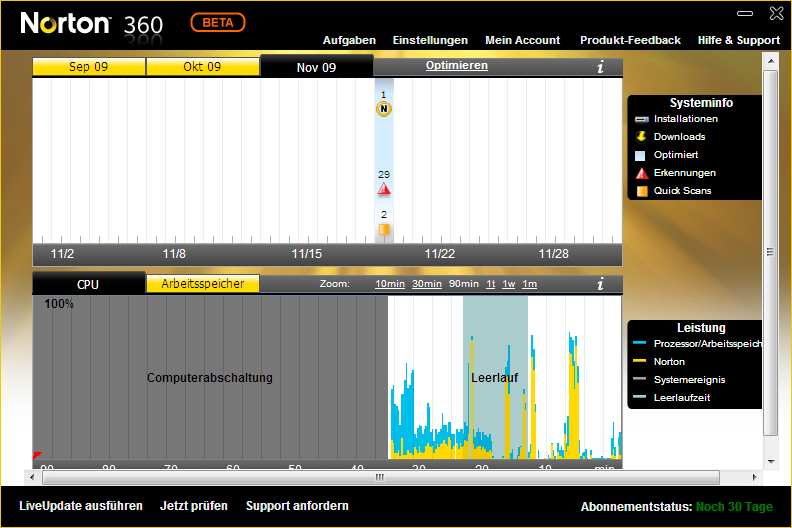Click the red detections warning triangle marker
Viewport: 792px width, 528px height.
tap(384, 189)
